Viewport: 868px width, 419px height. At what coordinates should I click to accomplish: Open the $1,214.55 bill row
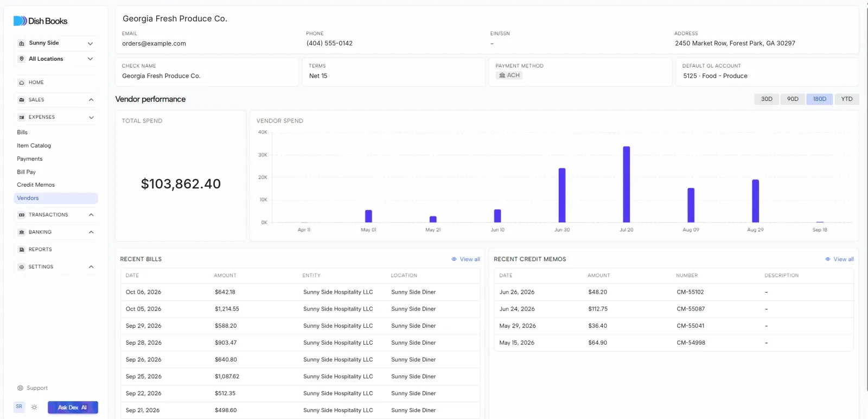pyautogui.click(x=300, y=309)
